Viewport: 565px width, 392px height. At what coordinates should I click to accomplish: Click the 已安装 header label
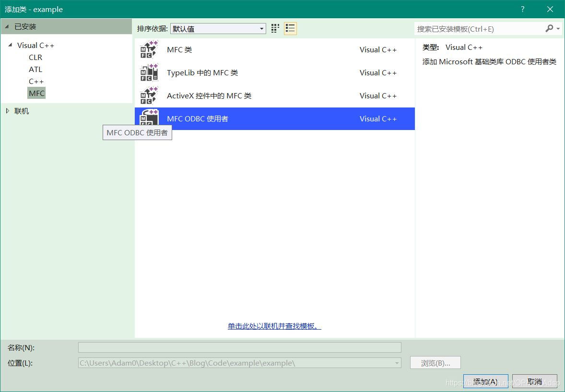click(x=25, y=27)
